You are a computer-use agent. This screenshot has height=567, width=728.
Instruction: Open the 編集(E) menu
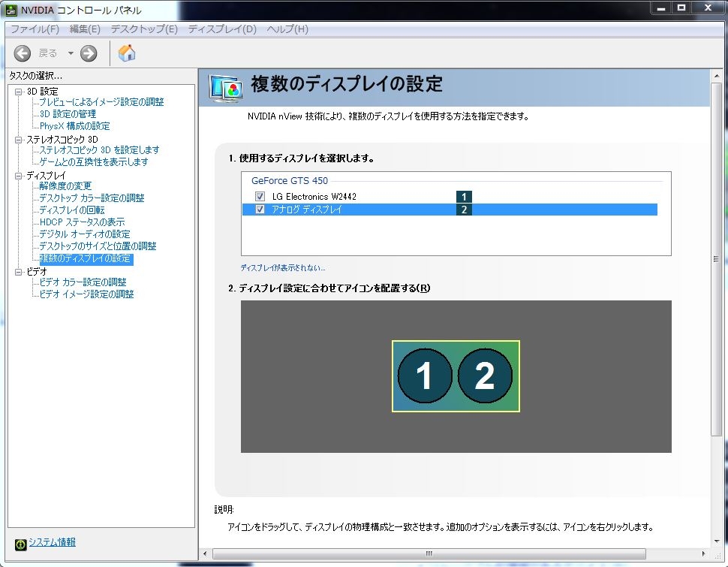pos(85,29)
